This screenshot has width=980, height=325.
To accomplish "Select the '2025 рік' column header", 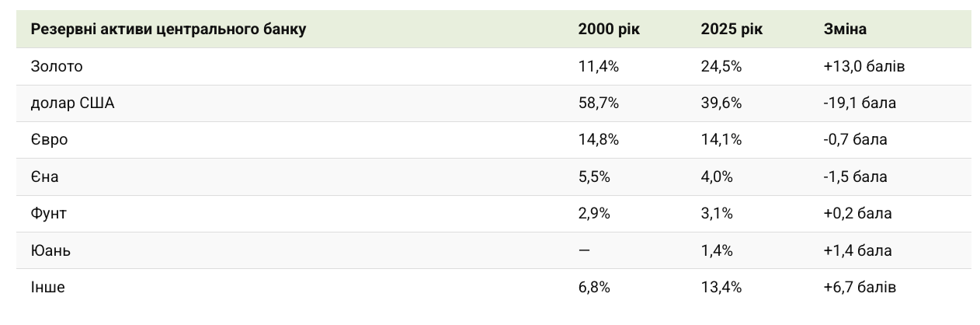I will (732, 30).
